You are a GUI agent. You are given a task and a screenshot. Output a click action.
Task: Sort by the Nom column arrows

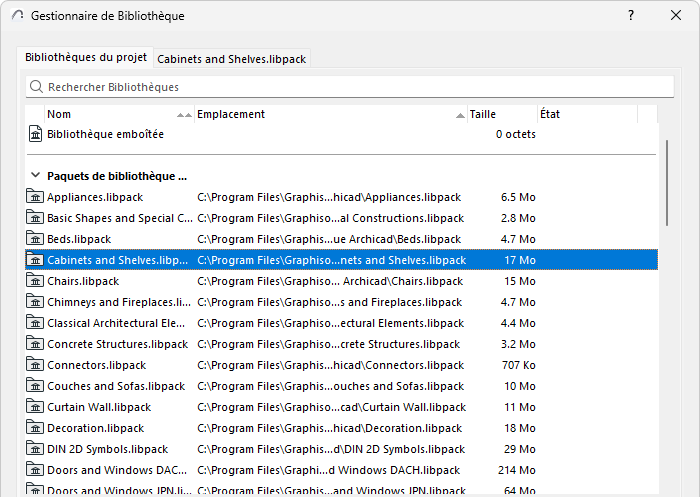[184, 115]
